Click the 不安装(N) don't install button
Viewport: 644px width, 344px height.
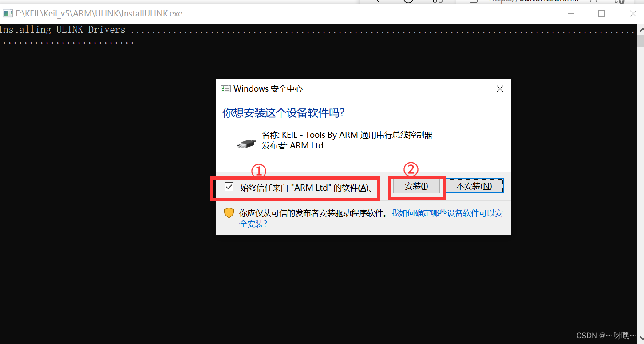coord(474,186)
